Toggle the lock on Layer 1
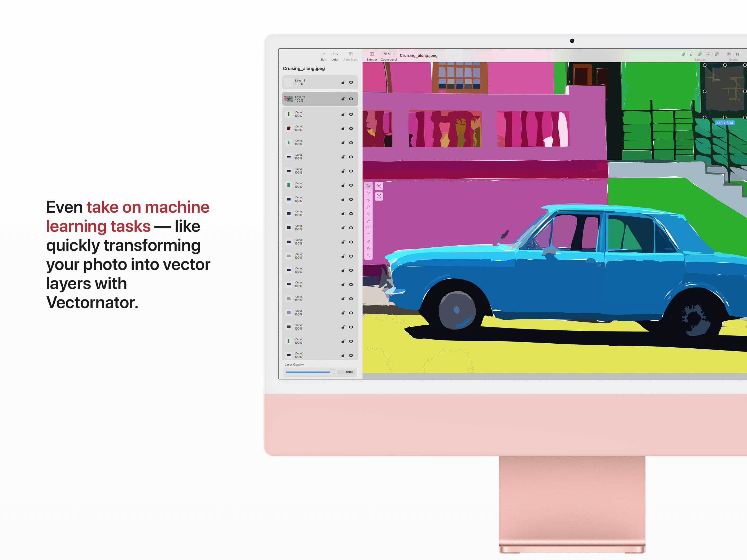 [343, 99]
